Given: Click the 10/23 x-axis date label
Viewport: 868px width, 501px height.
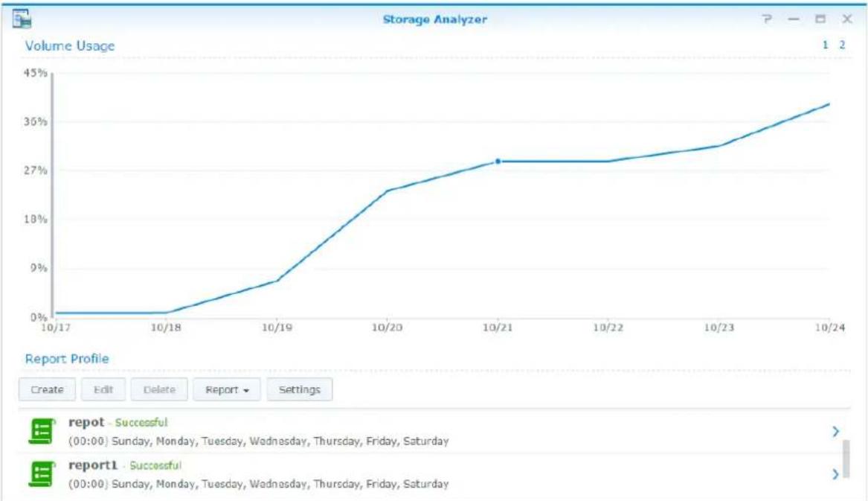Looking at the screenshot, I should tap(719, 328).
